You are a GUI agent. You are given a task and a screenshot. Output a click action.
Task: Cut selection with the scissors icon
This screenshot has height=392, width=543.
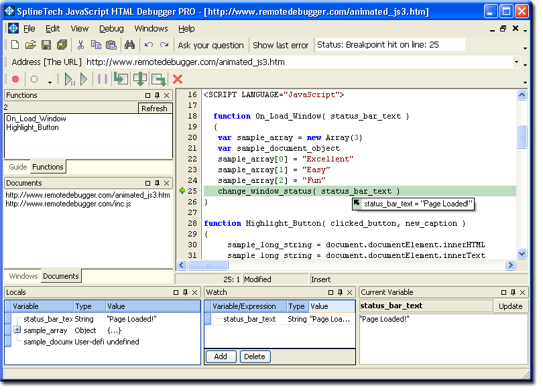80,45
